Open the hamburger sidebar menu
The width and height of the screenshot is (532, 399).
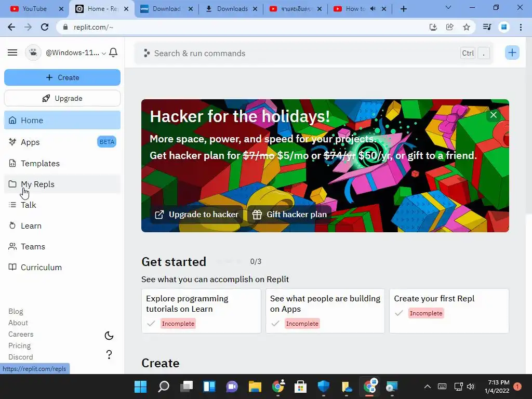[x=12, y=52]
